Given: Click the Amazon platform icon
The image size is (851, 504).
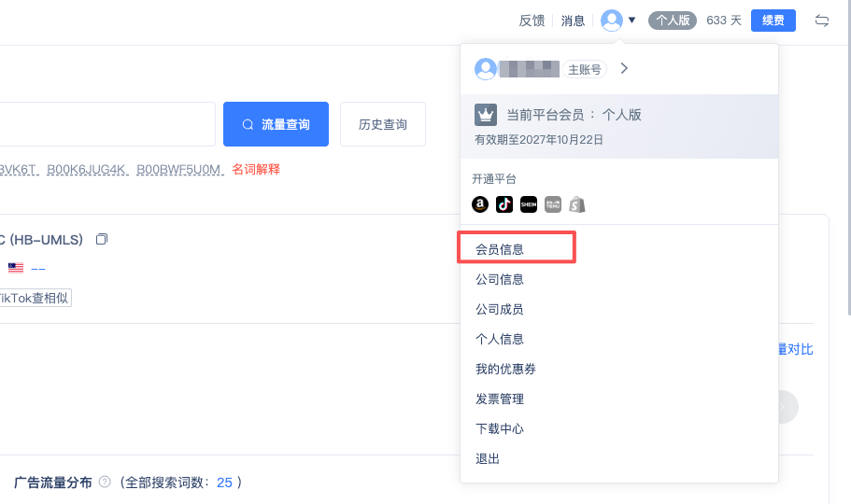Looking at the screenshot, I should tap(480, 204).
